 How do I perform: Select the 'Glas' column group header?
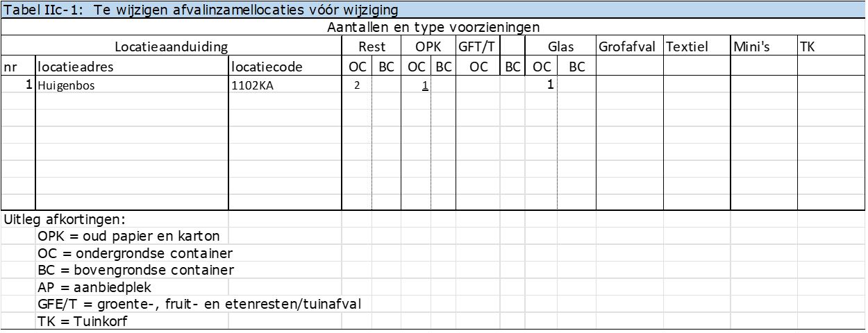click(x=560, y=47)
